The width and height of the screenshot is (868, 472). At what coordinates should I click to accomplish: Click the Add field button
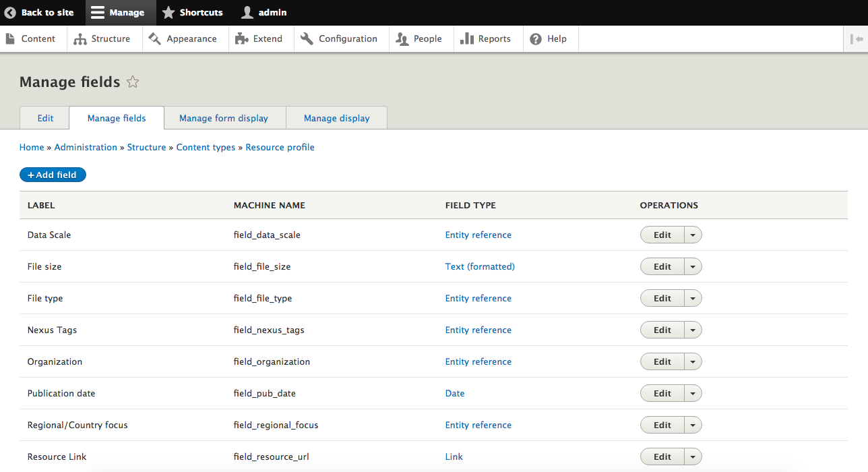53,175
